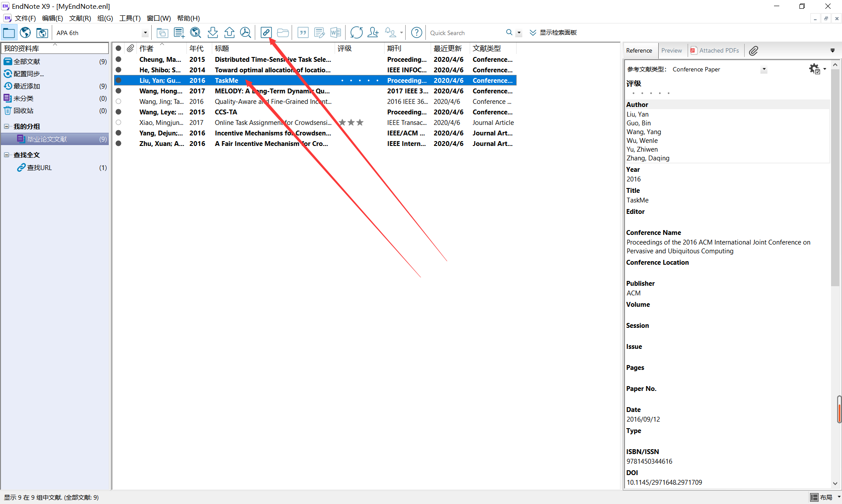Switch to Online Search Mode globe icon

25,32
